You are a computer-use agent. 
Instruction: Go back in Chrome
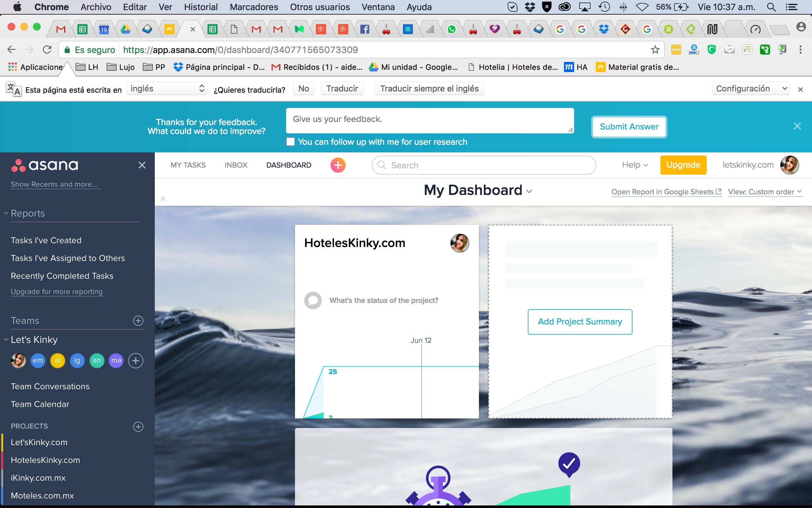tap(11, 50)
